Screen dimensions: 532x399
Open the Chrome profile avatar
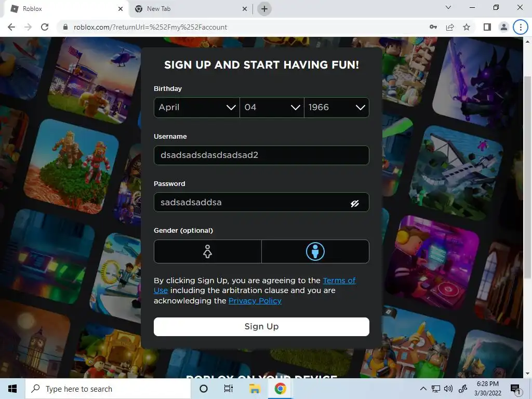tap(504, 27)
